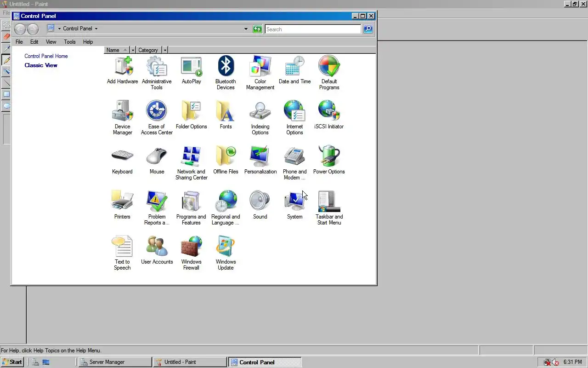Open Ease of Access Center

click(x=157, y=118)
